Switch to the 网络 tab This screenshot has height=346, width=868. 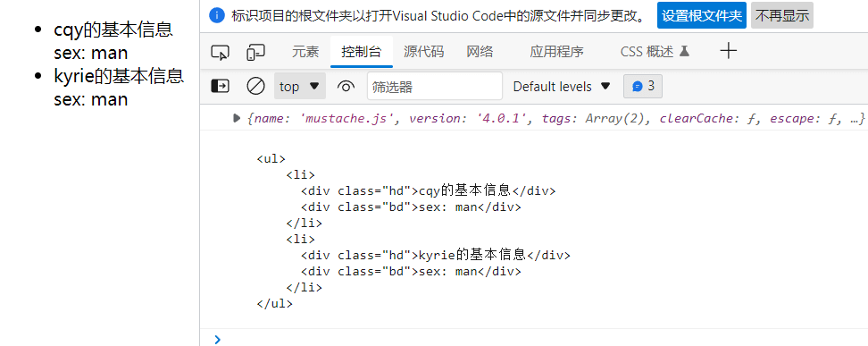pos(480,52)
